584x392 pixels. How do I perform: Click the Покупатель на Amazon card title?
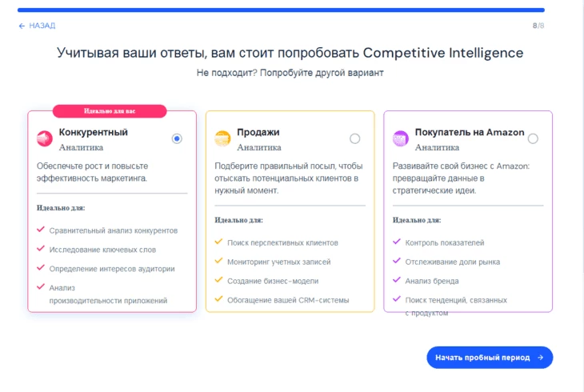coord(470,132)
